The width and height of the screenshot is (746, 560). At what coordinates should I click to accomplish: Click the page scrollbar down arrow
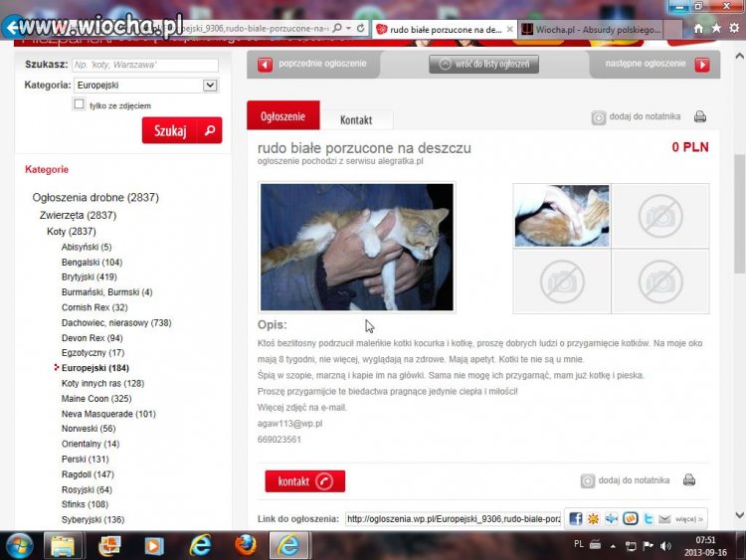click(x=739, y=515)
